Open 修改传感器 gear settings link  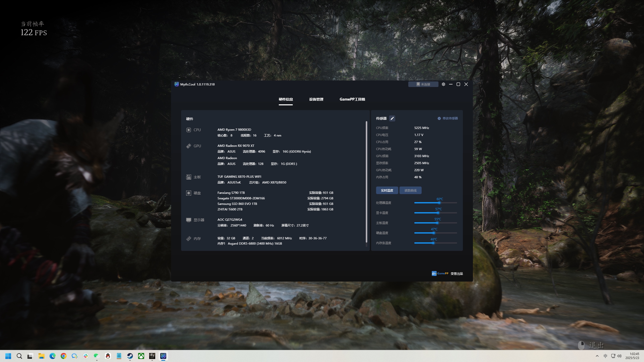[448, 118]
